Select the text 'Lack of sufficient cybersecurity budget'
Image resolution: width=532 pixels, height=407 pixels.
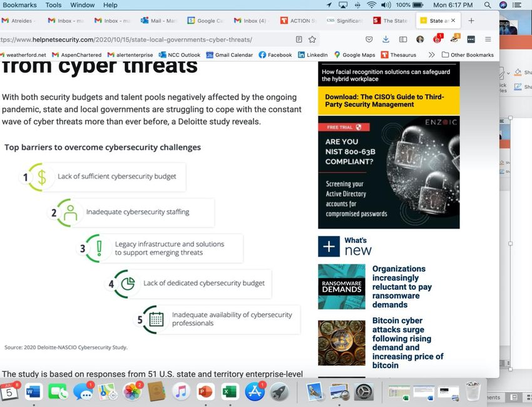click(116, 176)
